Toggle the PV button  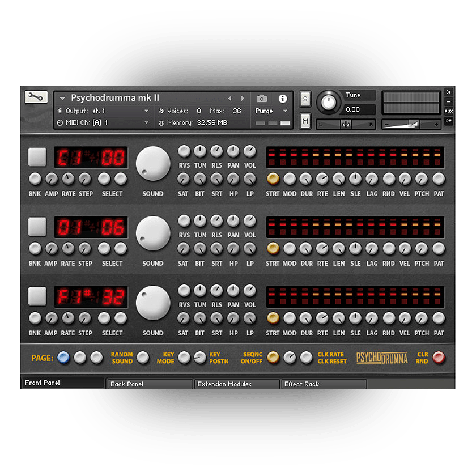point(449,121)
